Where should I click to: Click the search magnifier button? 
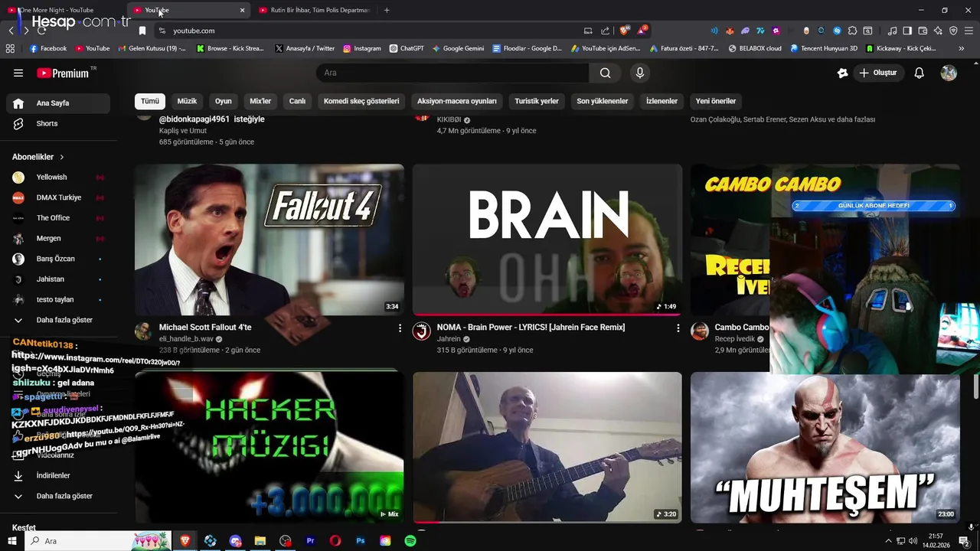606,73
